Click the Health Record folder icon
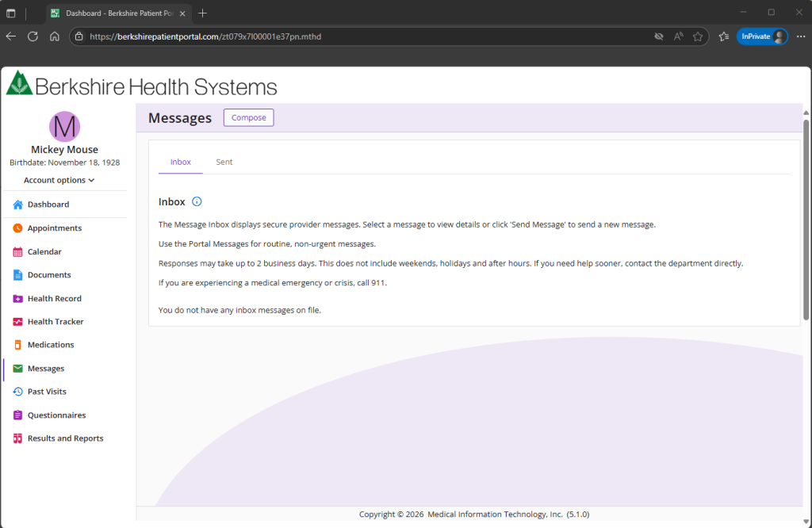The height and width of the screenshot is (528, 812). (x=17, y=299)
